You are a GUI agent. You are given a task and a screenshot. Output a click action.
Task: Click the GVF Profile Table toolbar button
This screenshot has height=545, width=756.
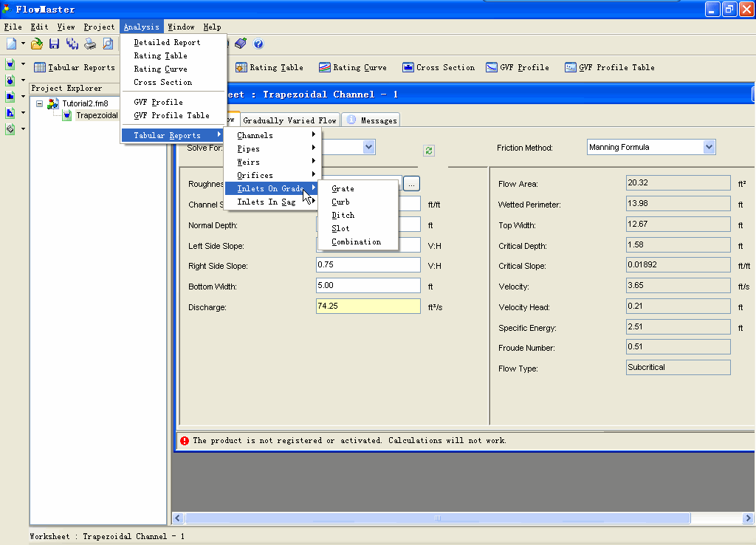(x=609, y=67)
